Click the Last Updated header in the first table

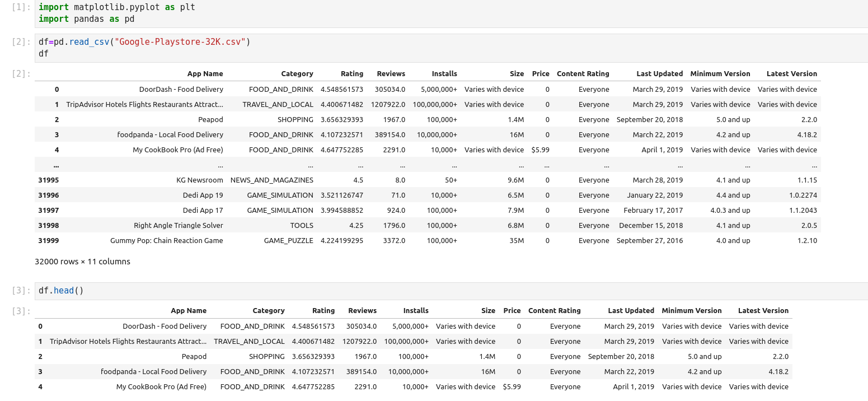pos(659,74)
